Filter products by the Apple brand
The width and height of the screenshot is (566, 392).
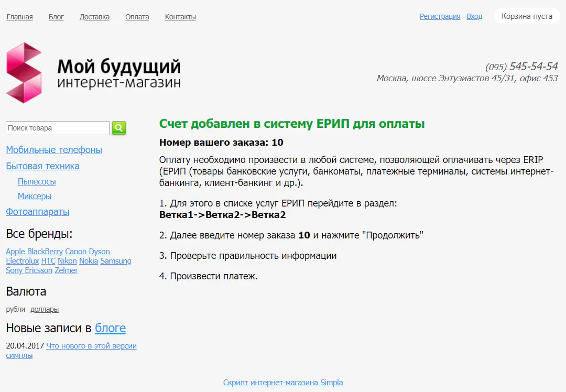15,251
